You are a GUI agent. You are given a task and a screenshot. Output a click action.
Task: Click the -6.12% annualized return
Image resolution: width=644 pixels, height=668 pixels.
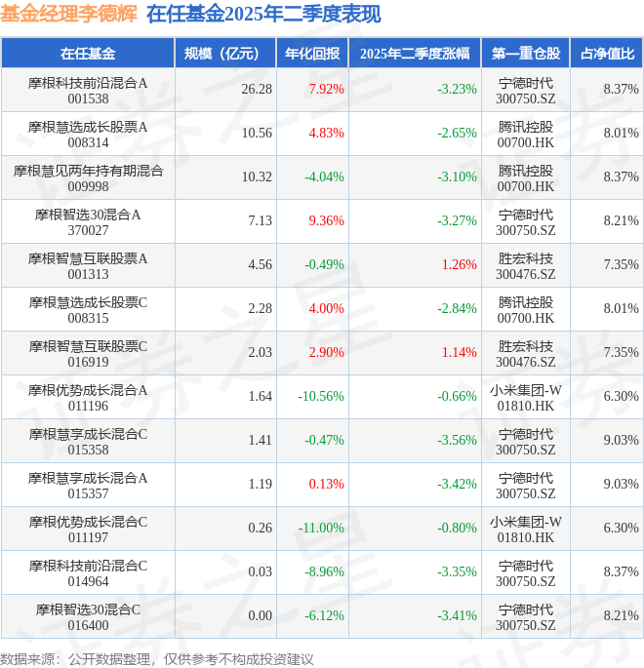[x=324, y=615]
